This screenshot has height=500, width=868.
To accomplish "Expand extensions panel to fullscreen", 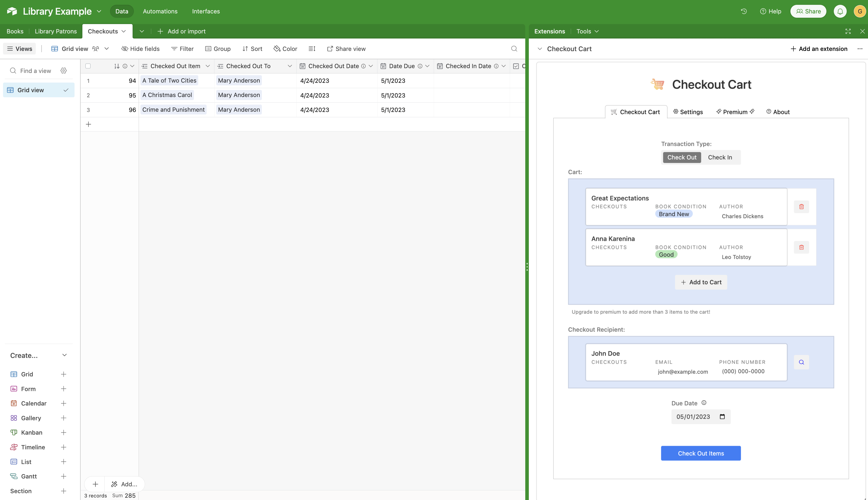I will (848, 31).
